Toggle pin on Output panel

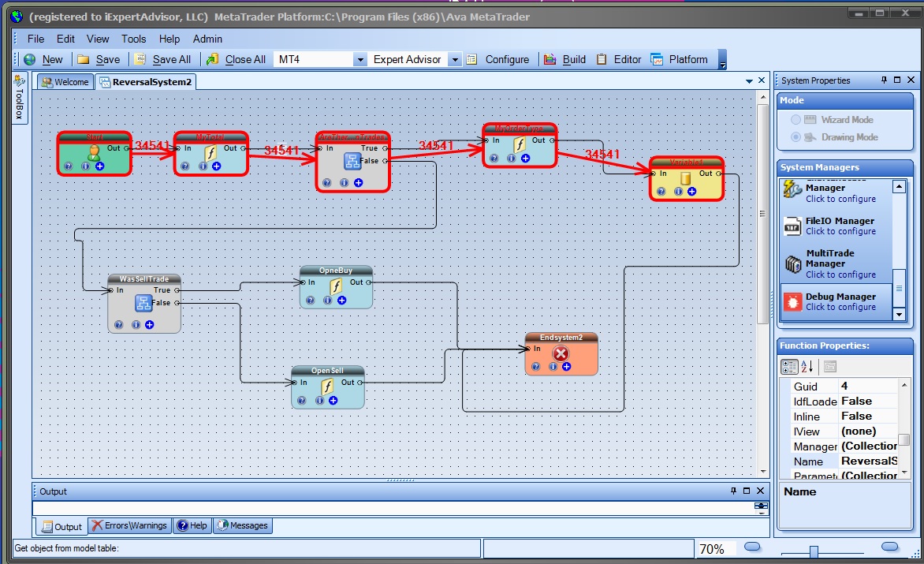(733, 491)
